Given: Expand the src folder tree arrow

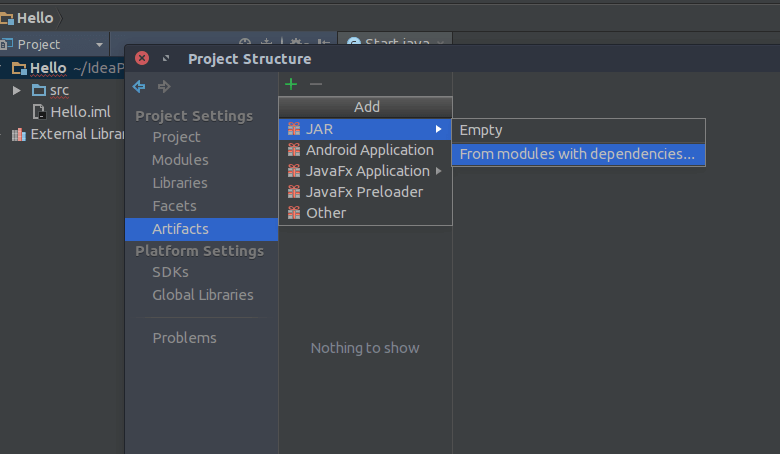Looking at the screenshot, I should point(17,90).
